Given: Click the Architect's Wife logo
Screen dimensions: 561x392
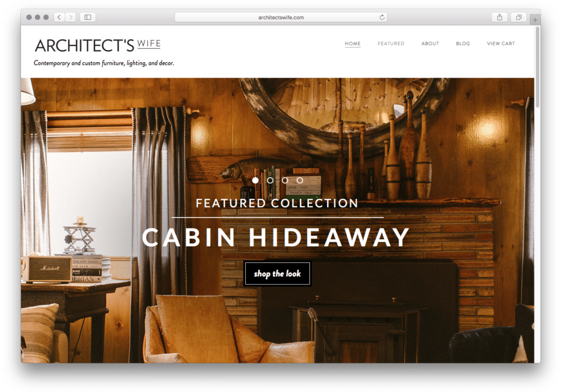Looking at the screenshot, I should 97,45.
